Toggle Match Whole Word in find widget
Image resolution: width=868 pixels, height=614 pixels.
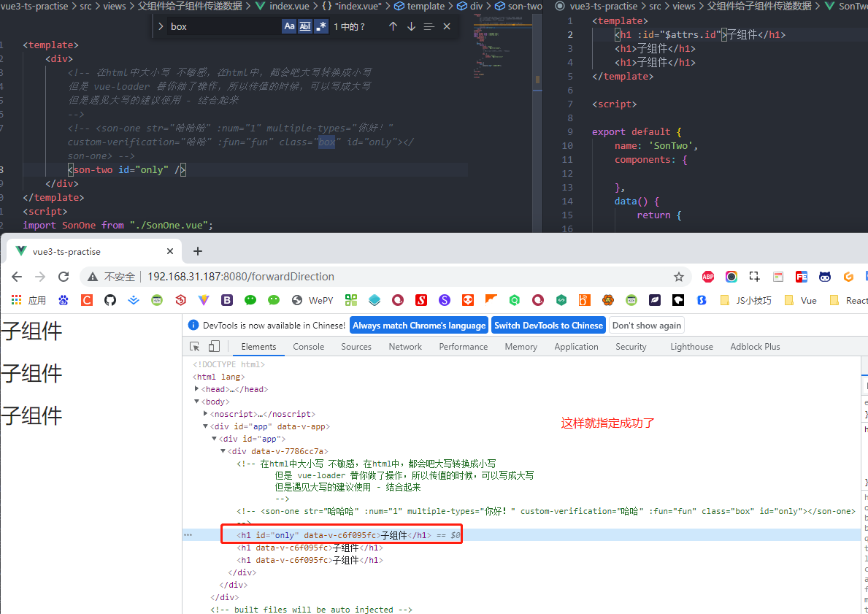305,26
